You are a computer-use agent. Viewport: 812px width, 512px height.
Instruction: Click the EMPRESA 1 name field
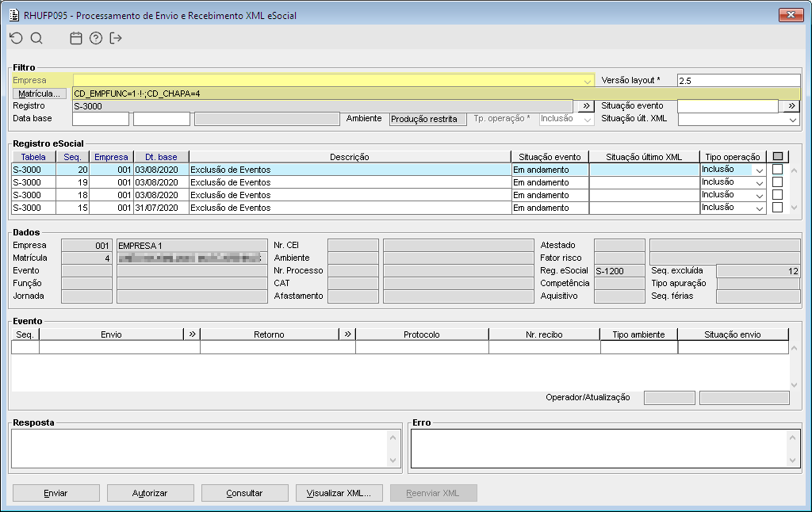coord(192,246)
